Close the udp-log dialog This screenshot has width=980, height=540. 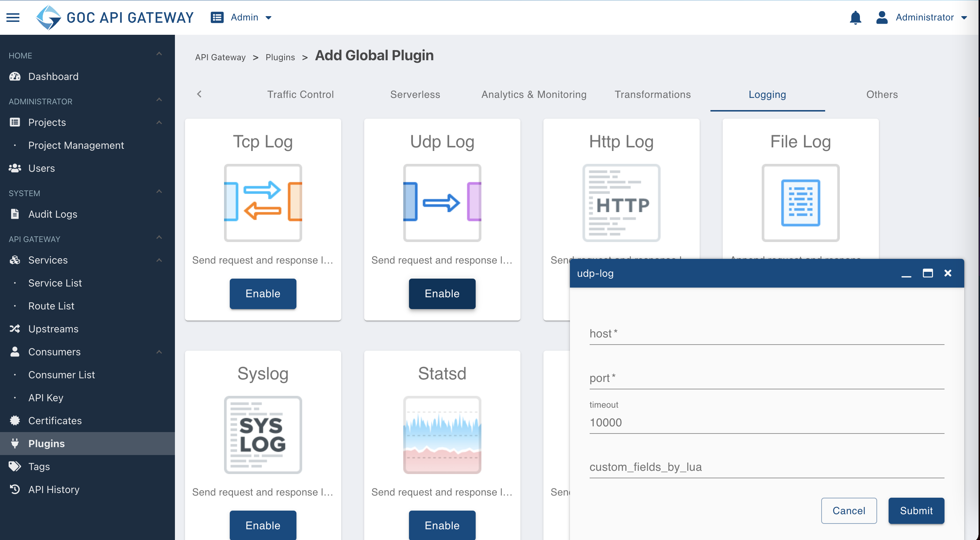pyautogui.click(x=948, y=273)
